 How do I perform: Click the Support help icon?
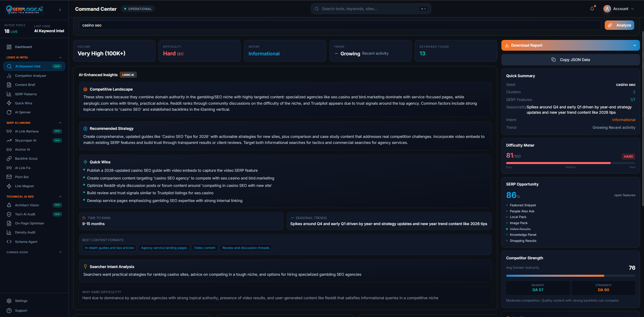[x=9, y=311]
